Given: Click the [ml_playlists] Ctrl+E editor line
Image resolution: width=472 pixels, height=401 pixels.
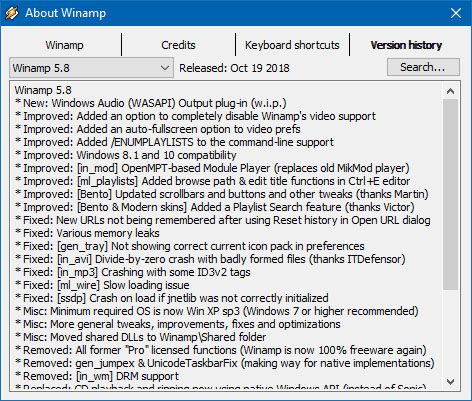Looking at the screenshot, I should pos(213,181).
